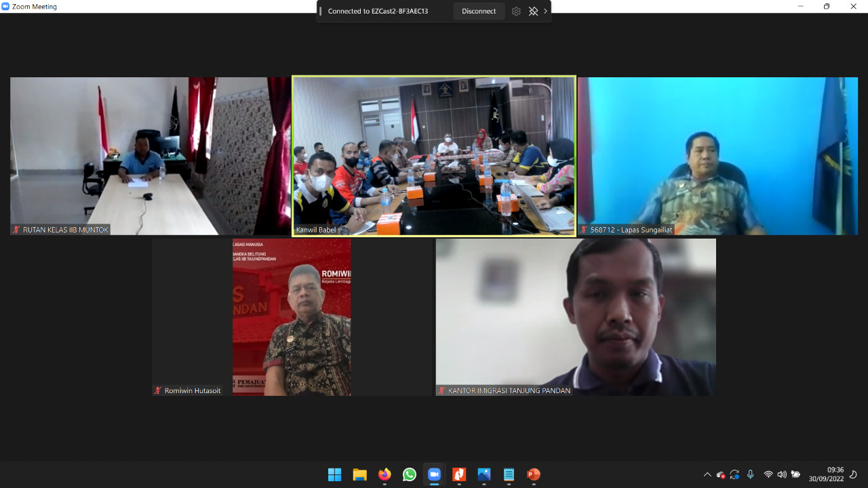Click Lapas Sungailiat muted microphone icon
The image size is (868, 488).
click(x=584, y=230)
